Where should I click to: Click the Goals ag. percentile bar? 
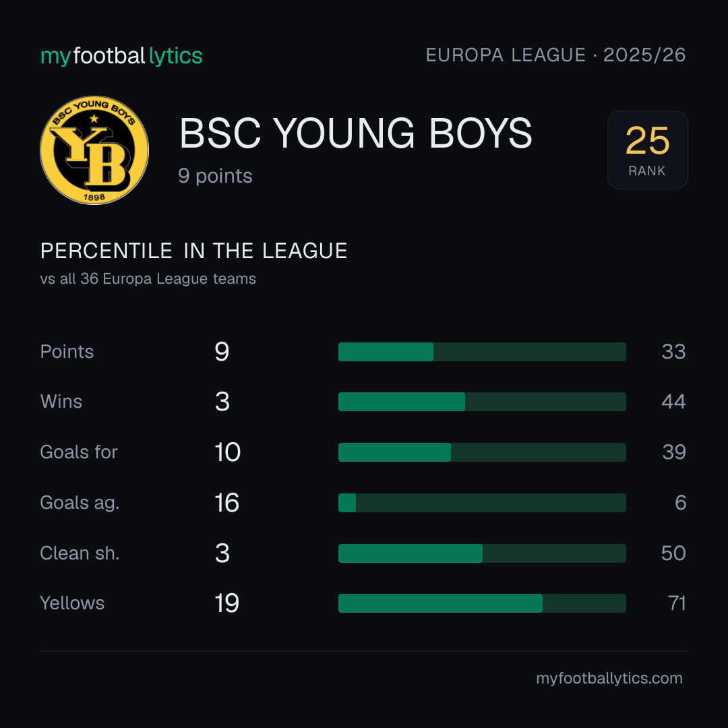point(482,503)
